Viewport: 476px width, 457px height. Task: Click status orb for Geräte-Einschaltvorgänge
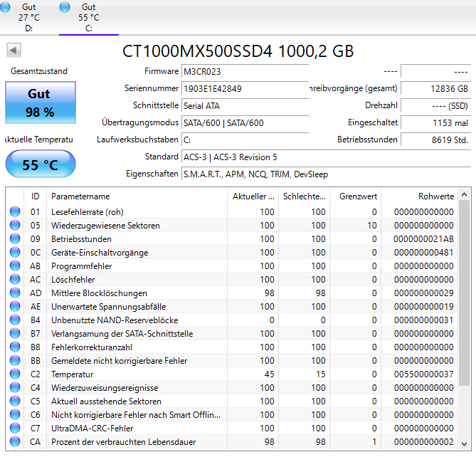[x=15, y=252]
